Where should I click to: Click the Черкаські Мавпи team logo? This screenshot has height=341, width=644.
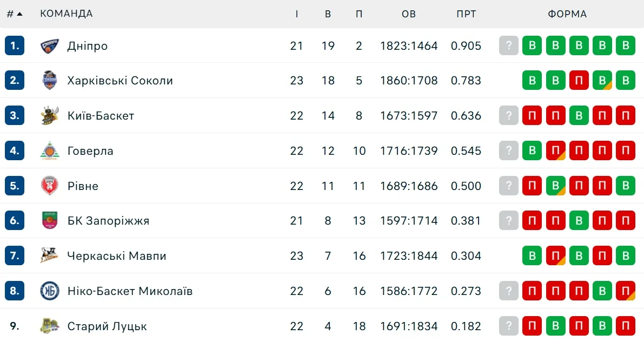(x=50, y=256)
